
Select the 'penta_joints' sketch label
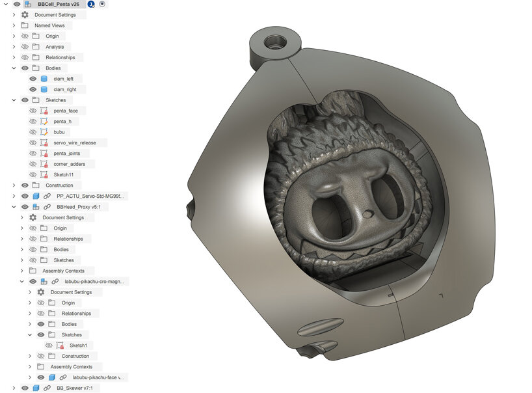[66, 154]
